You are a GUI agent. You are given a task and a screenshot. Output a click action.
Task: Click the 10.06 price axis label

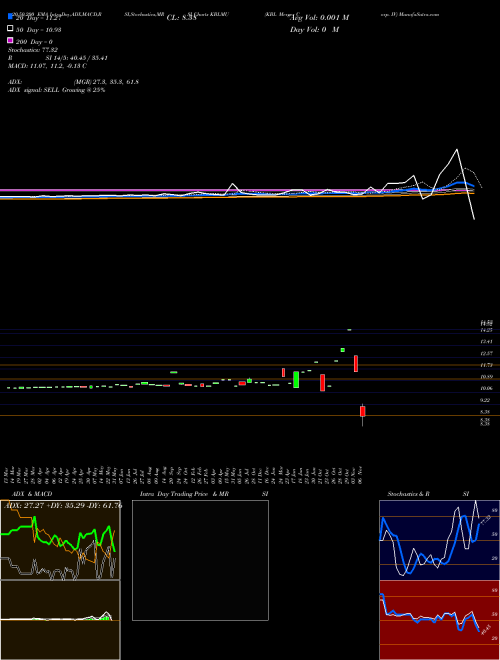tap(487, 388)
